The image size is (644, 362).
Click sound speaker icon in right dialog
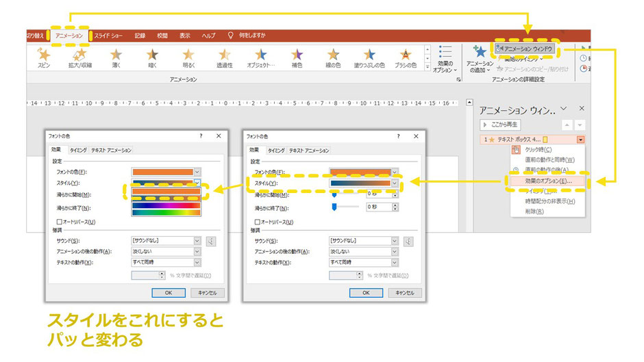point(408,242)
